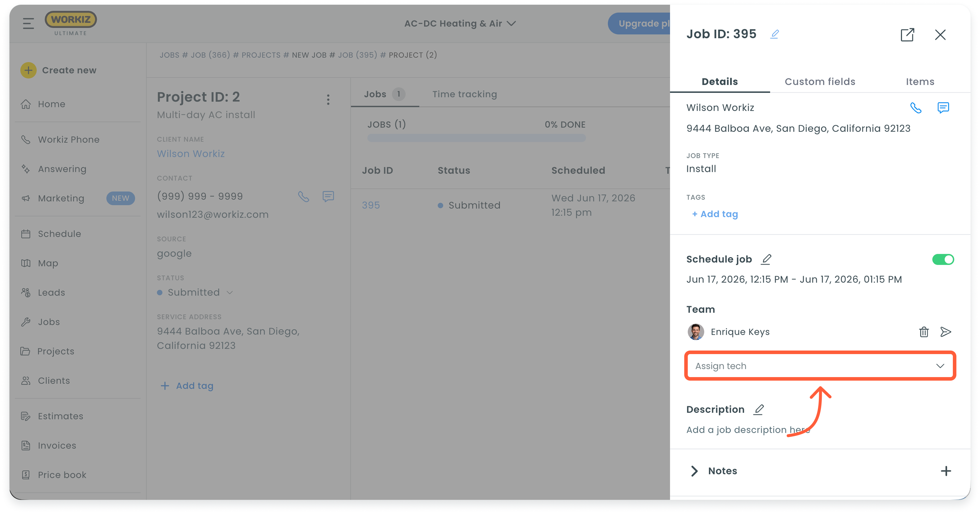This screenshot has height=514, width=980.
Task: Open job 395 in new window icon
Action: [907, 35]
